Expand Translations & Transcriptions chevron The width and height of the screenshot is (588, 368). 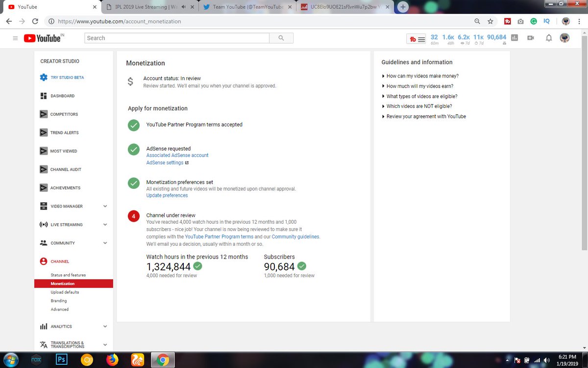tap(105, 345)
